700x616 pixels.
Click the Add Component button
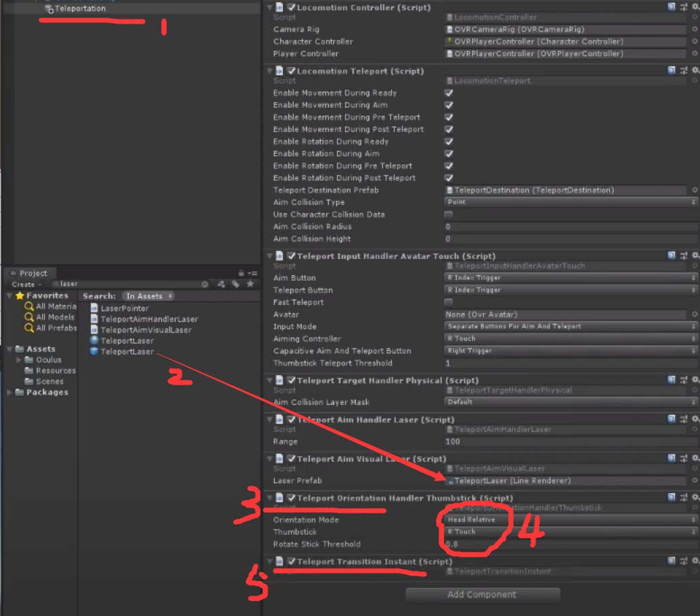(482, 594)
